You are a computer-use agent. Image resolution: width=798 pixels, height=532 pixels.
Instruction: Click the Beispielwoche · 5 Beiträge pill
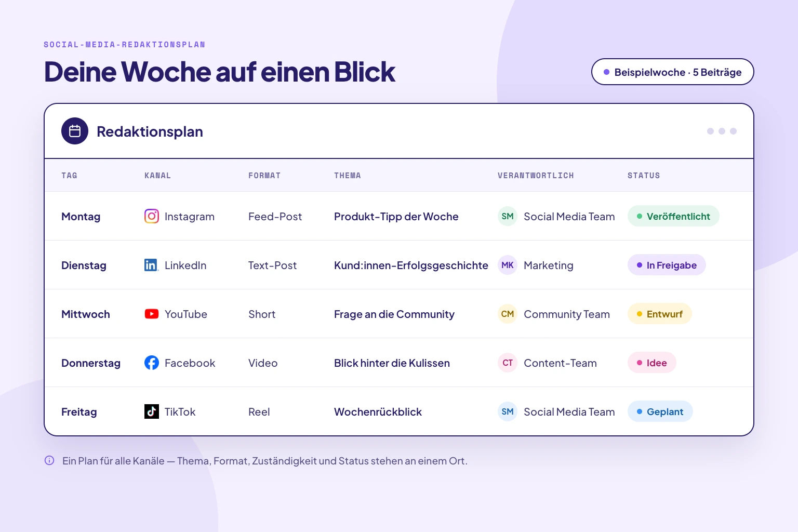coord(672,72)
